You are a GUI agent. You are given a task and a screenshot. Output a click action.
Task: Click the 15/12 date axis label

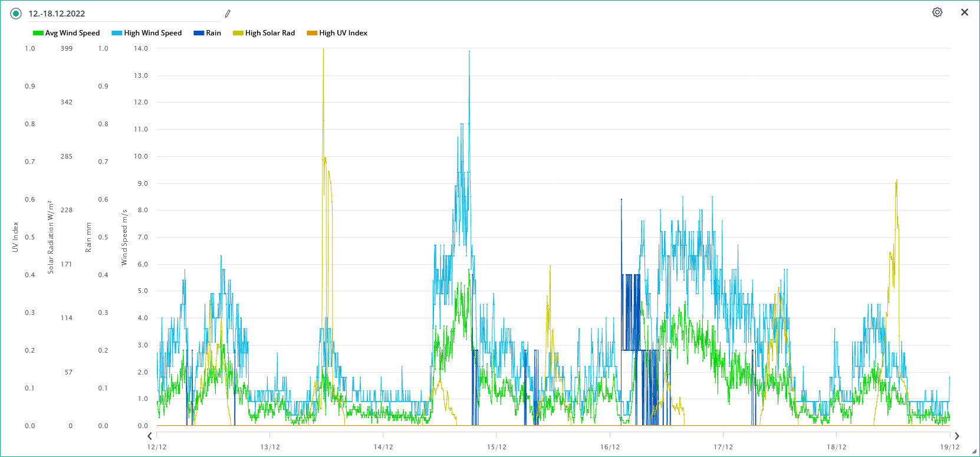[496, 447]
